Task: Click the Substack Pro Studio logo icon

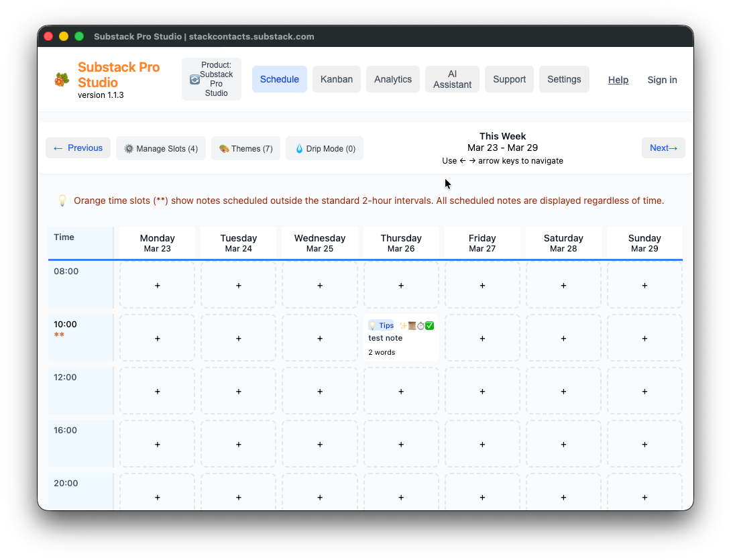Action: click(62, 80)
